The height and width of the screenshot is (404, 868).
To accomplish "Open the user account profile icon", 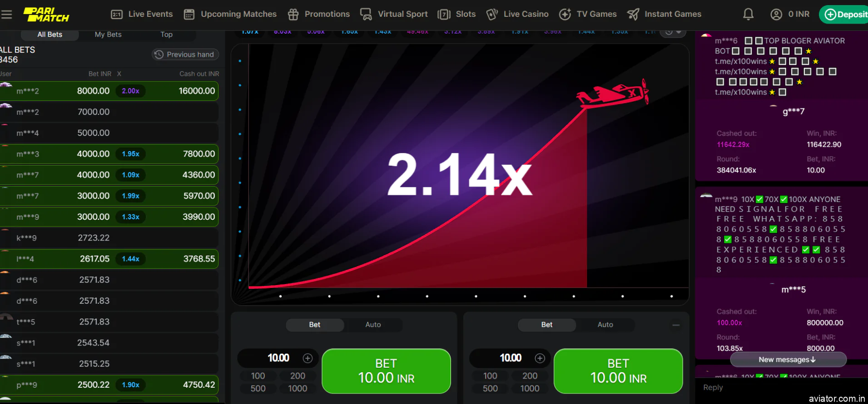I will pyautogui.click(x=776, y=14).
